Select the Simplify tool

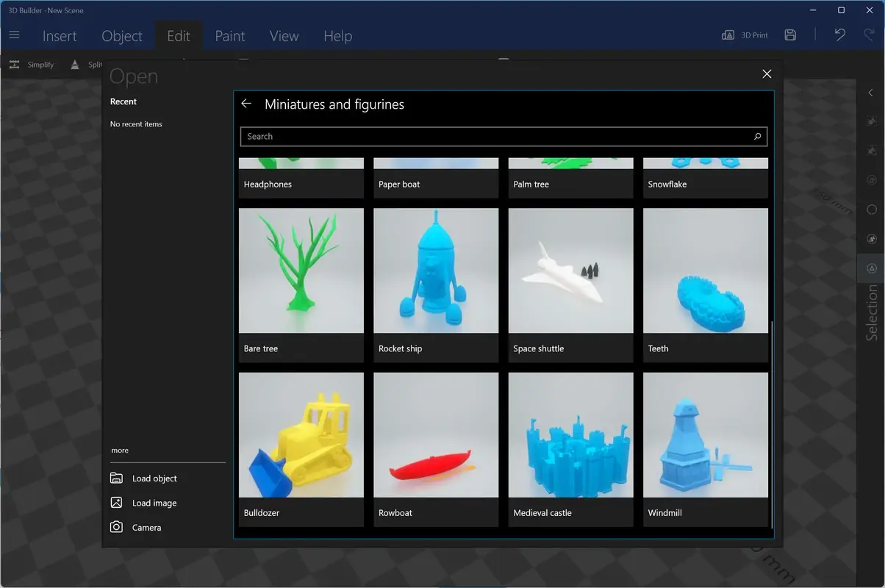[x=32, y=65]
